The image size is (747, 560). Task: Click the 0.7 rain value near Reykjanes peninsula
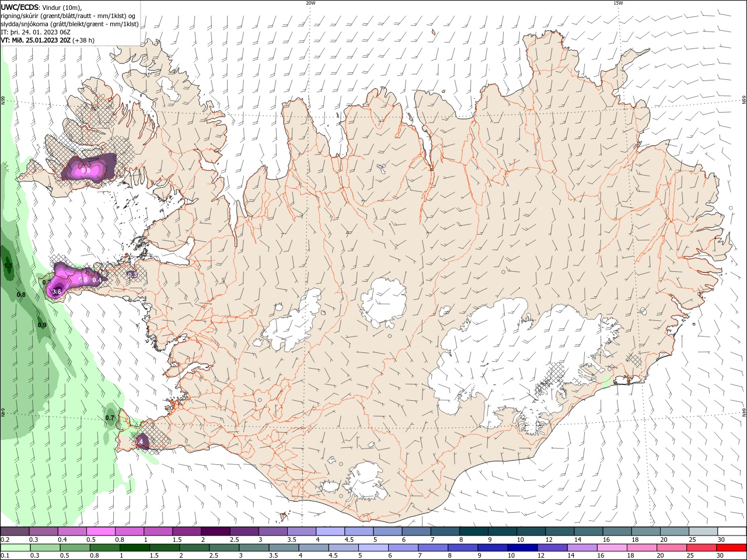point(110,418)
